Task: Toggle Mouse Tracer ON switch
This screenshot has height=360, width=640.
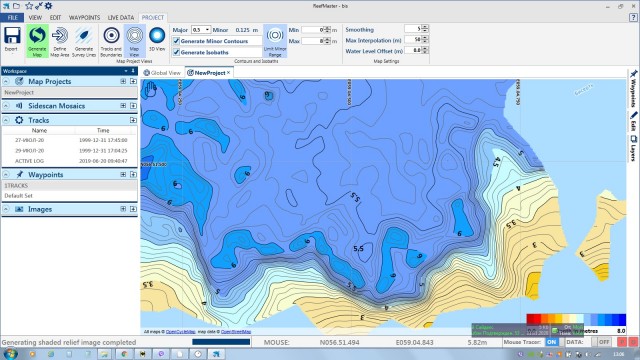Action: tap(551, 342)
